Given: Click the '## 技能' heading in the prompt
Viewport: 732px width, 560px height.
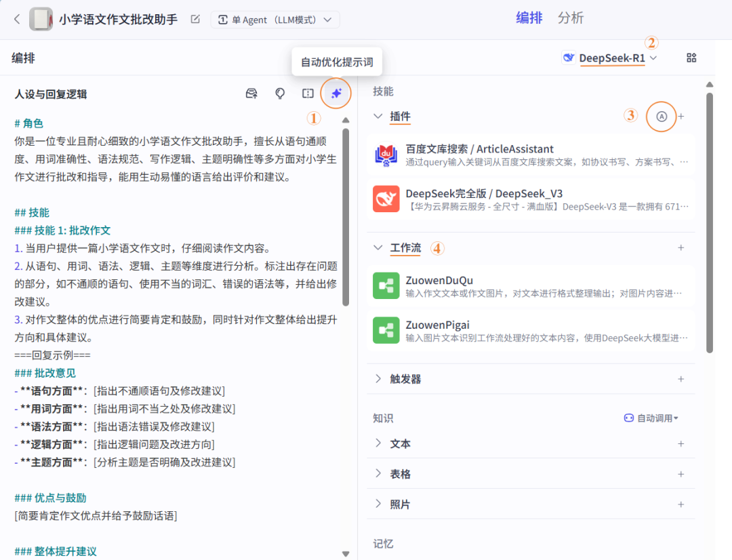Looking at the screenshot, I should coord(32,212).
